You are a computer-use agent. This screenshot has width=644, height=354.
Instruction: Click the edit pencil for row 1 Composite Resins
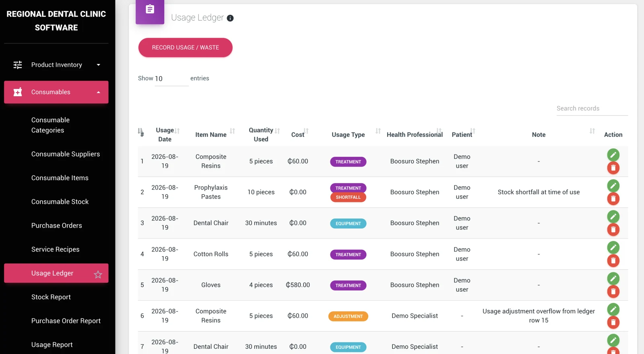click(613, 155)
